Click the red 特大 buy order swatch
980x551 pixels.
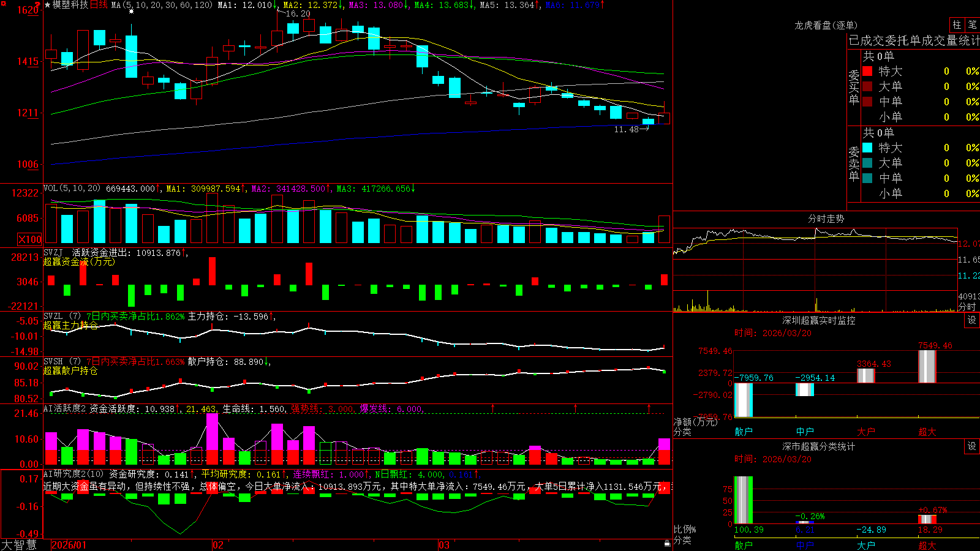(867, 71)
